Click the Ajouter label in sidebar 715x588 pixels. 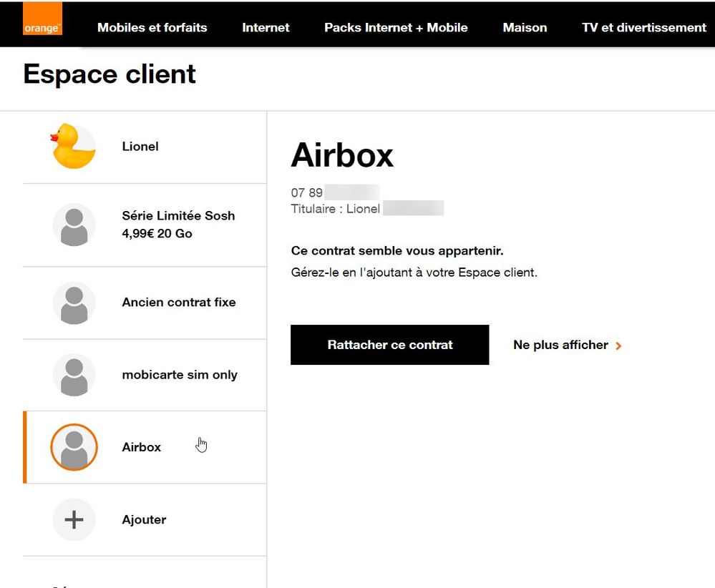click(x=144, y=520)
